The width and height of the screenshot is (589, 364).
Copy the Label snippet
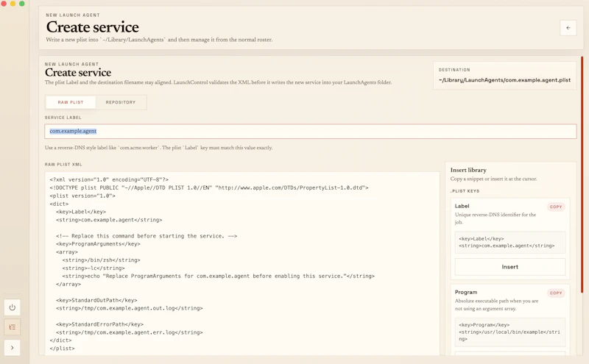[x=556, y=207]
